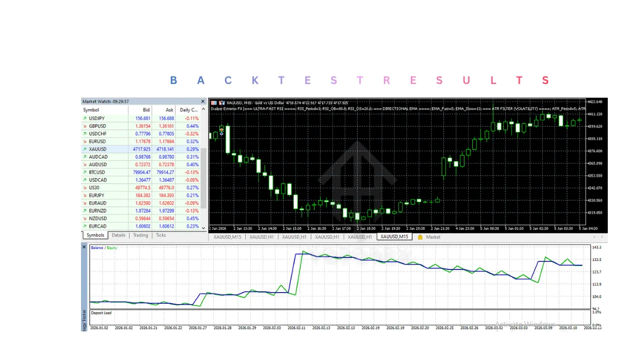Select the GBPUSD symbol row
Image resolution: width=644 pixels, height=362 pixels.
point(141,126)
